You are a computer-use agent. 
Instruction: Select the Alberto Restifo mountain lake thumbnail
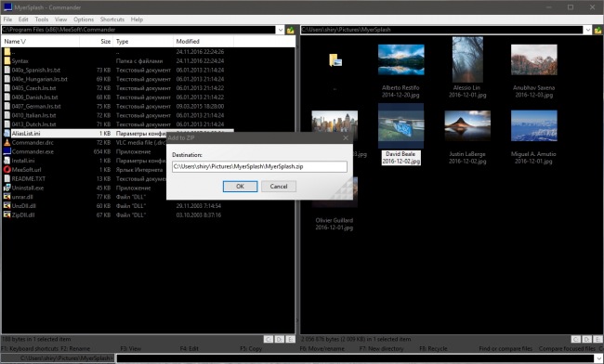(401, 59)
